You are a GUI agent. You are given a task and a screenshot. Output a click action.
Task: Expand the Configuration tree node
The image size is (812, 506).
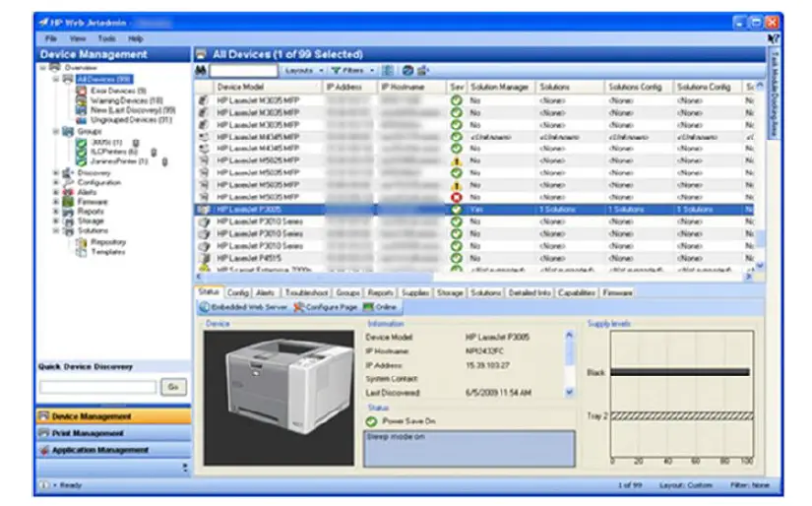click(x=56, y=182)
